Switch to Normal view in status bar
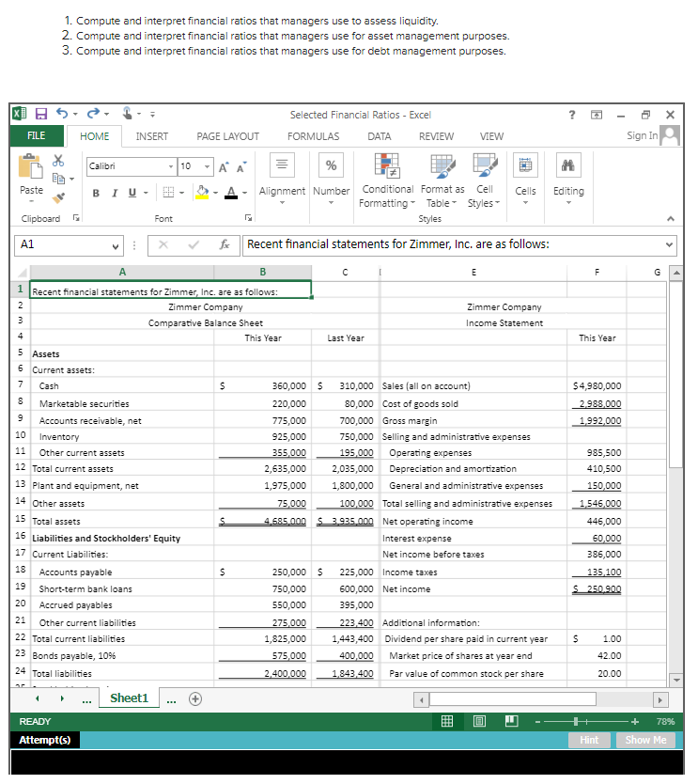 coord(446,721)
